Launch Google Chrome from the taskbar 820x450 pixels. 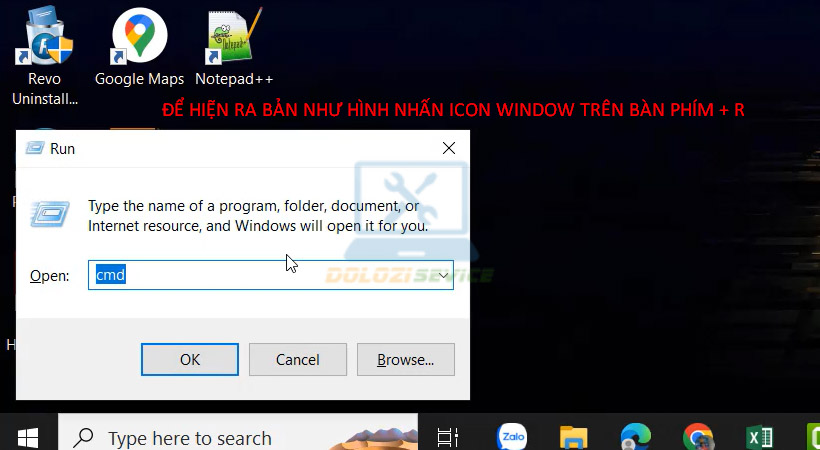[698, 437]
